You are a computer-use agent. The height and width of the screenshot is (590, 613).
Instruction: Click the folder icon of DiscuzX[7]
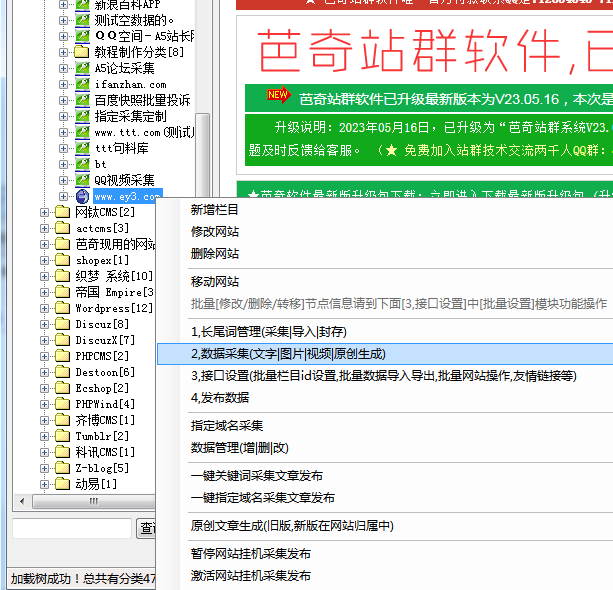[x=63, y=341]
